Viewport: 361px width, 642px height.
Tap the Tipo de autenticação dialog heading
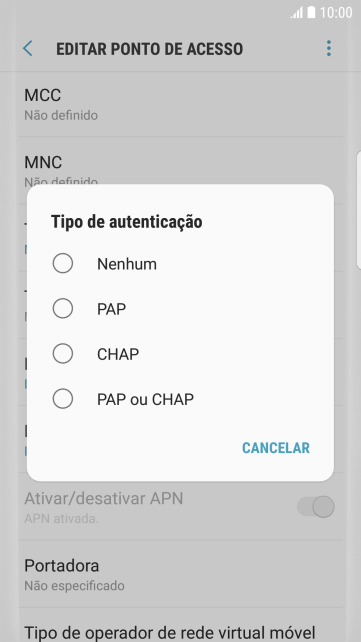pos(126,222)
